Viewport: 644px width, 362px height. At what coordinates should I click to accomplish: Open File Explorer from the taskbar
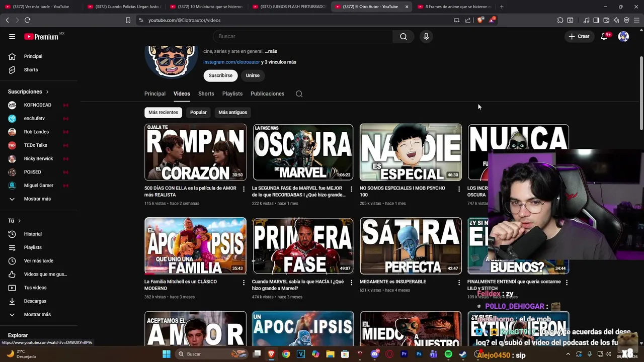(331, 354)
